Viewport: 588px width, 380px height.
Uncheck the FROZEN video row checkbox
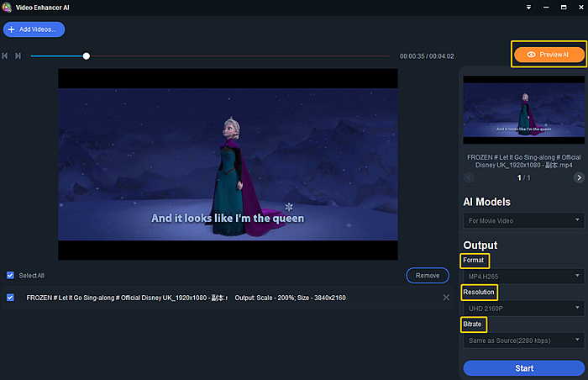coord(10,298)
